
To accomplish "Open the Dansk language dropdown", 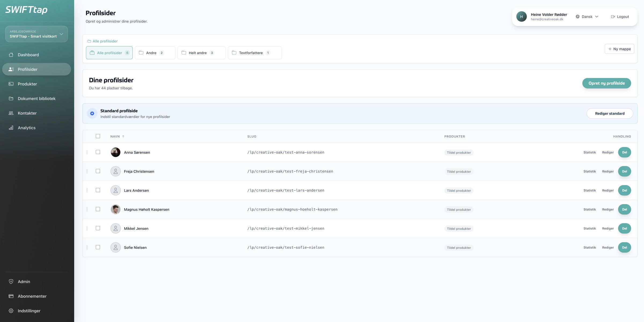I will (x=587, y=17).
